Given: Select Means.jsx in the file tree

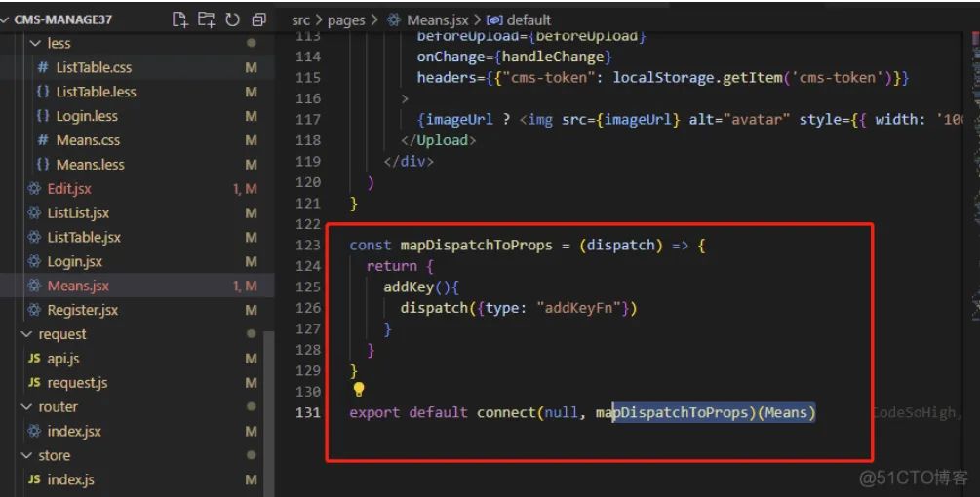Looking at the screenshot, I should 78,286.
